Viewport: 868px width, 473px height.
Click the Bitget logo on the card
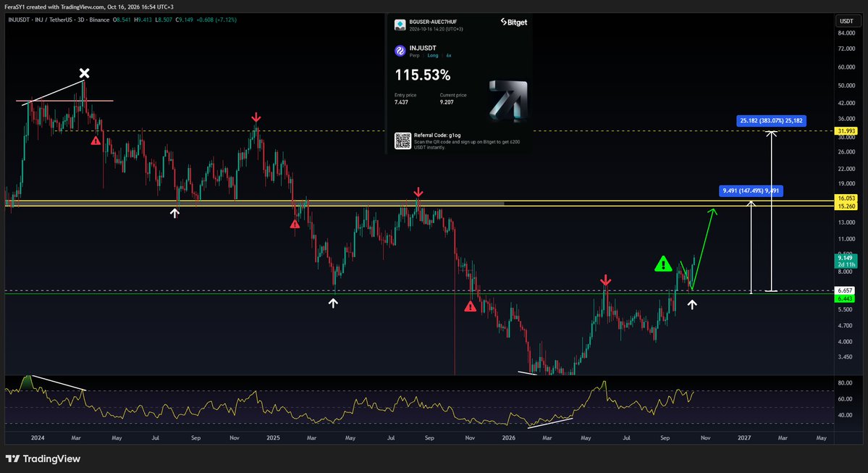(x=514, y=22)
